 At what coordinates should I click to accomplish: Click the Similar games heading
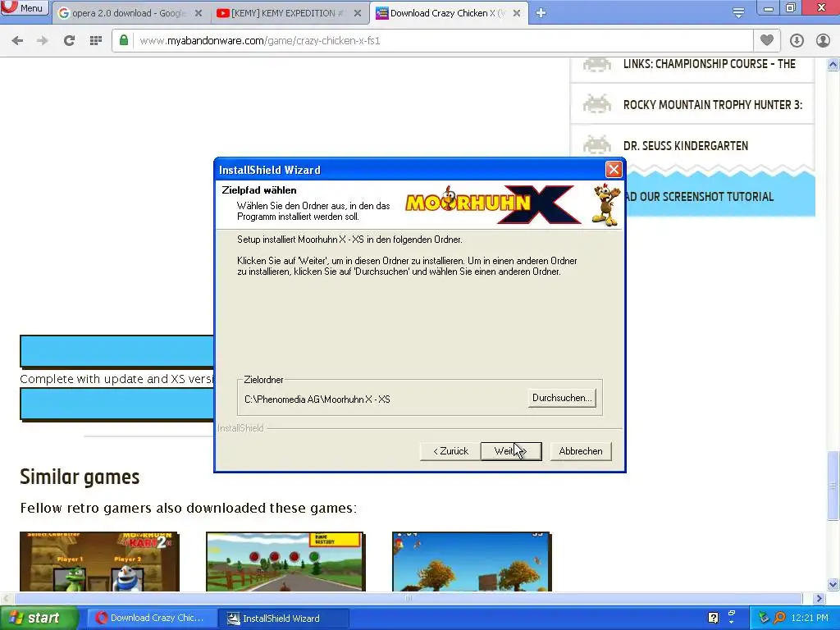coord(80,477)
